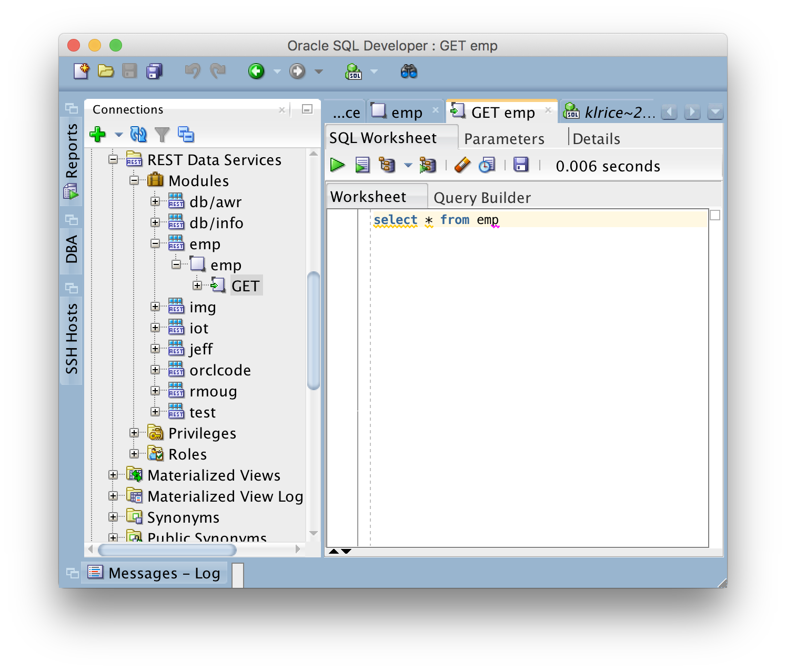Expand the Materialized Views node
Screen dimensions: 786x672
[x=113, y=475]
